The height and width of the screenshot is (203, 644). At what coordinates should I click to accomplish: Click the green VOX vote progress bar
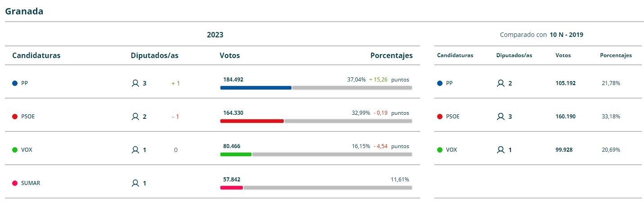click(x=236, y=154)
